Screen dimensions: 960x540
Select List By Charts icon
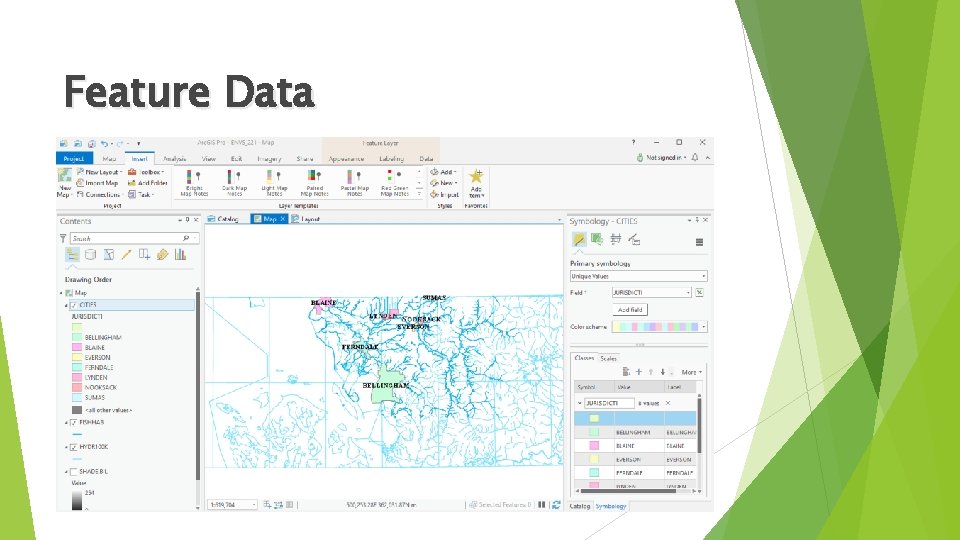click(180, 255)
